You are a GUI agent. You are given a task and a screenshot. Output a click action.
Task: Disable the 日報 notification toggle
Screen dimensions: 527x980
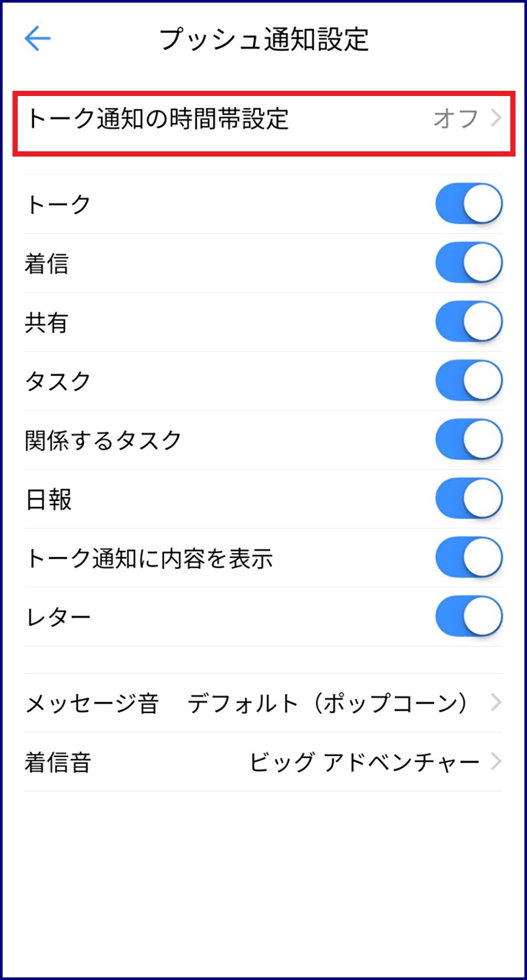469,498
